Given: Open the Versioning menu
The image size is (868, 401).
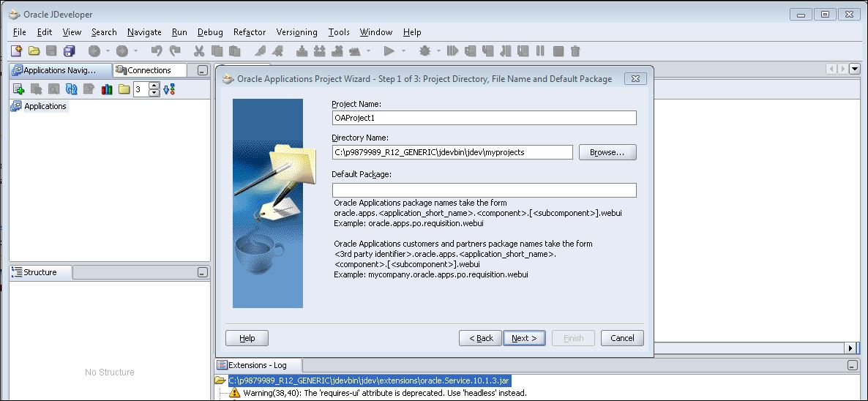Looking at the screenshot, I should point(296,32).
